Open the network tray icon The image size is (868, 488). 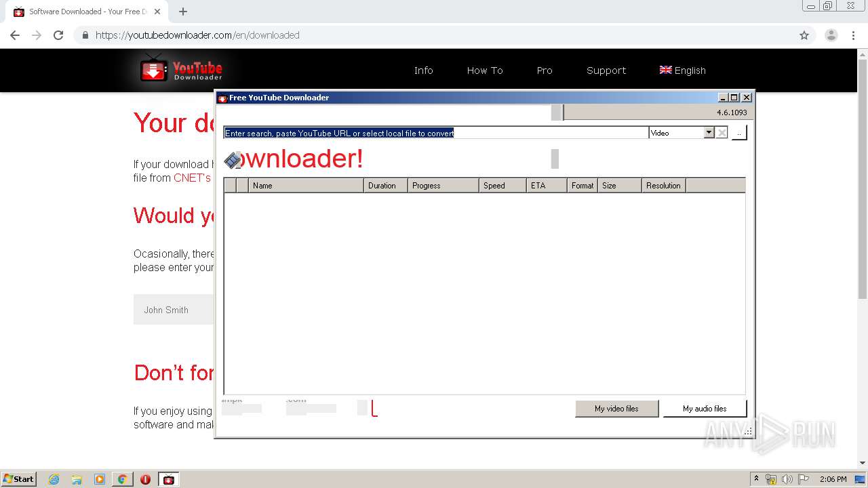click(771, 479)
